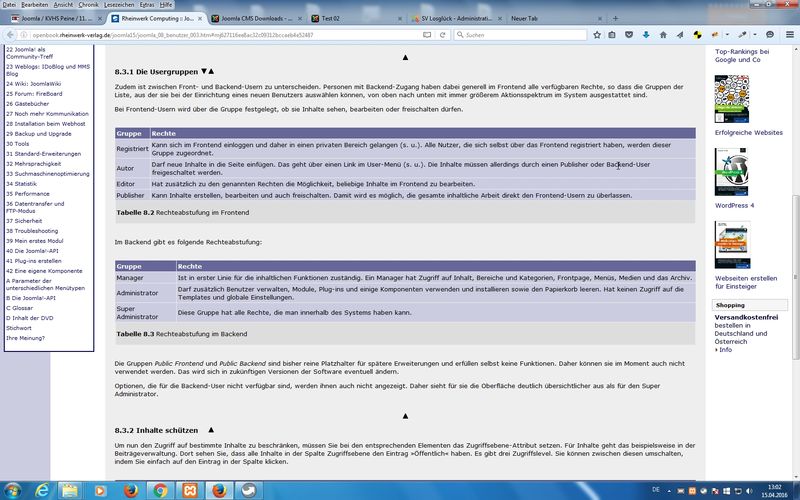Open a new tab with plus button
800x500 pixels.
615,18
